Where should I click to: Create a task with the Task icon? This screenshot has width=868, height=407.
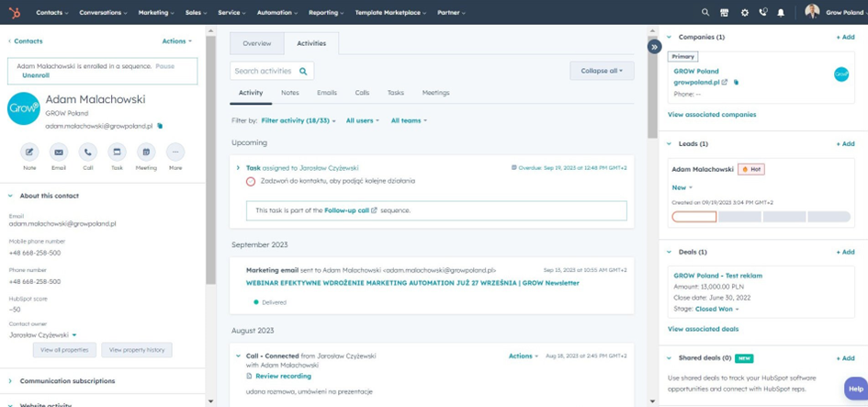117,152
